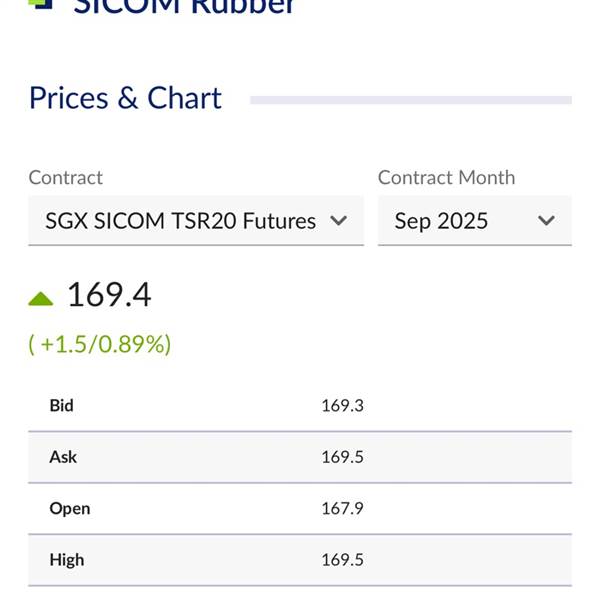Click the Bid value 169.3

(x=342, y=406)
